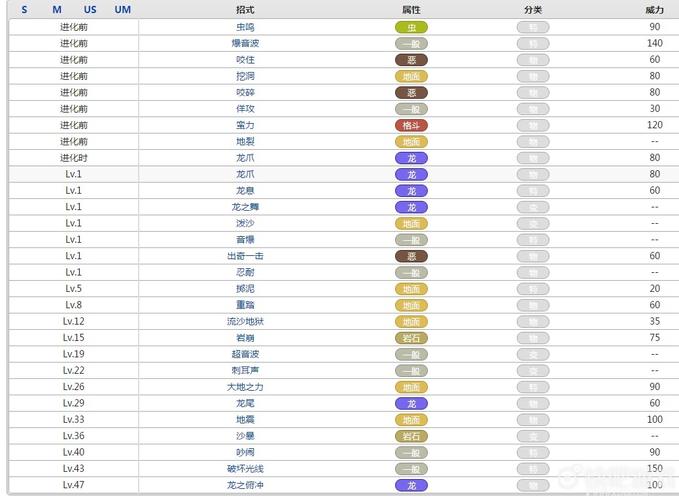This screenshot has width=679, height=500.
Task: Click the 威力 column header
Action: coord(654,9)
